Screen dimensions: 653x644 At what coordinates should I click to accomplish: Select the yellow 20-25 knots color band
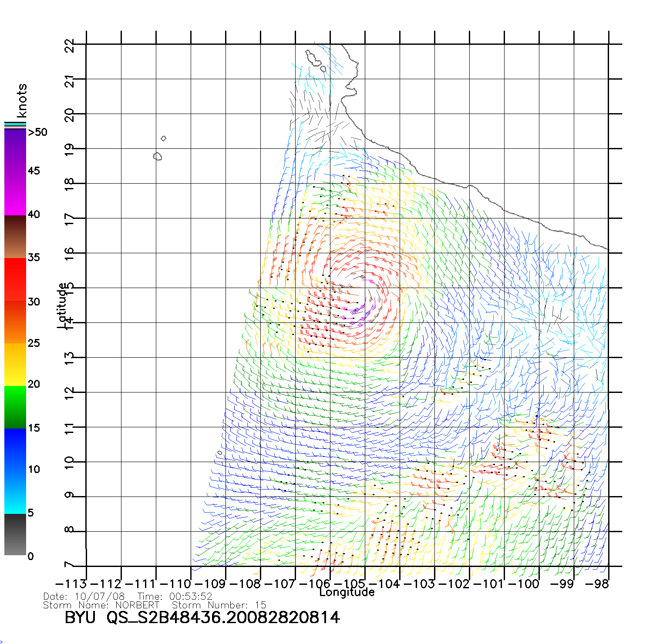click(x=15, y=365)
